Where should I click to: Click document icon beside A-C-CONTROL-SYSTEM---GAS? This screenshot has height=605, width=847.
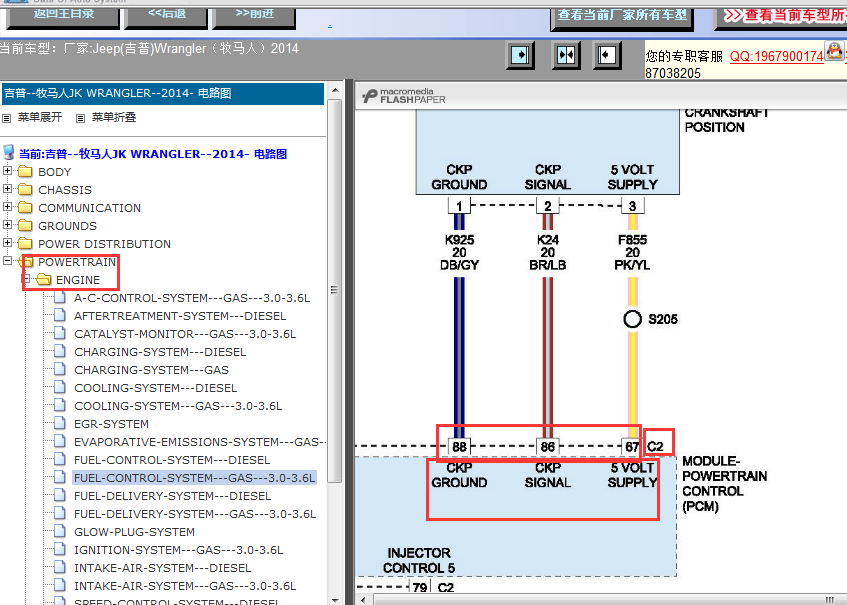tap(60, 298)
